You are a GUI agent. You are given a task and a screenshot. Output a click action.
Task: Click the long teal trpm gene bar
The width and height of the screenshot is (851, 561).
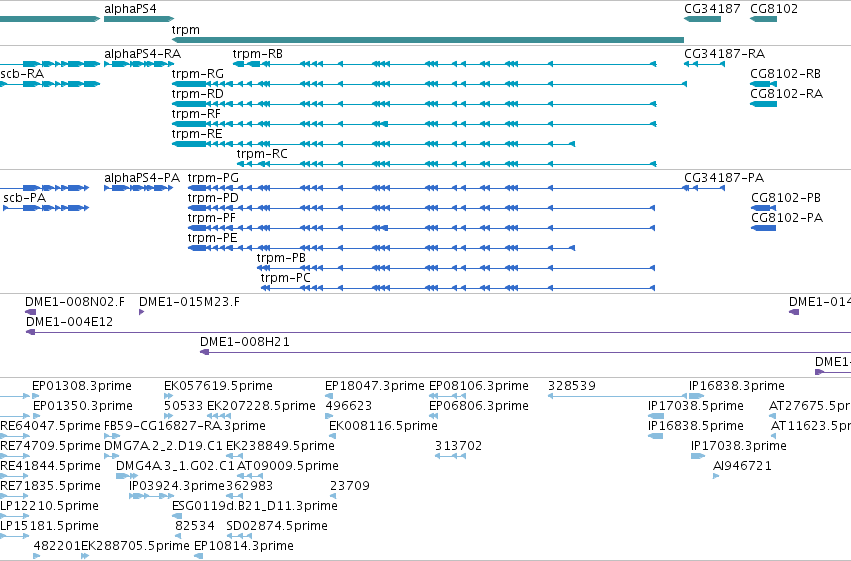pos(428,40)
